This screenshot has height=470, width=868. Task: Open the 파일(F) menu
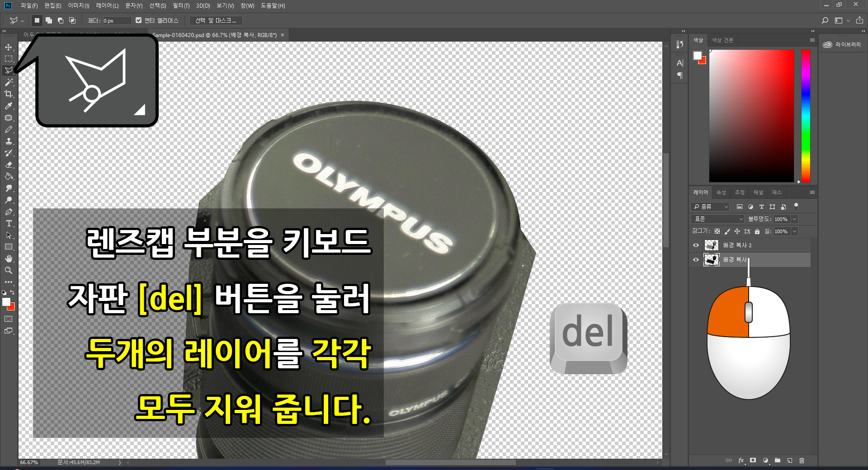(29, 6)
